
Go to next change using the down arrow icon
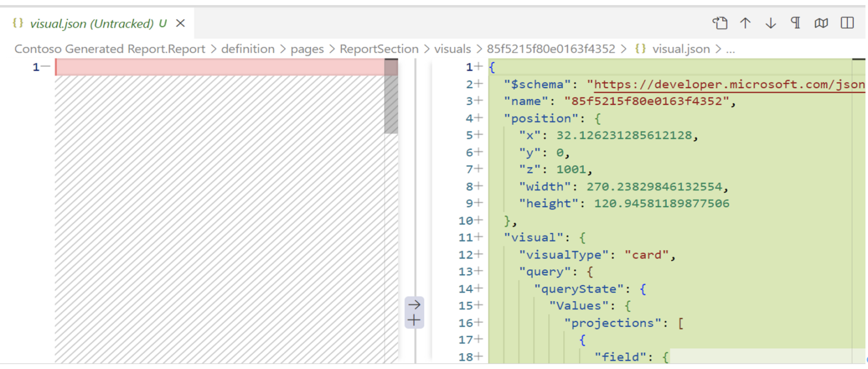770,23
